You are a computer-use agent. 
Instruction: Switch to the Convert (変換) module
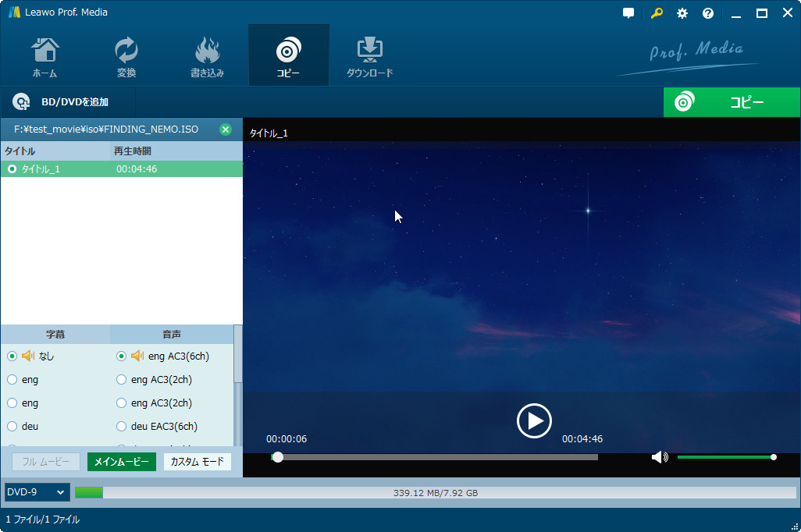pos(126,57)
